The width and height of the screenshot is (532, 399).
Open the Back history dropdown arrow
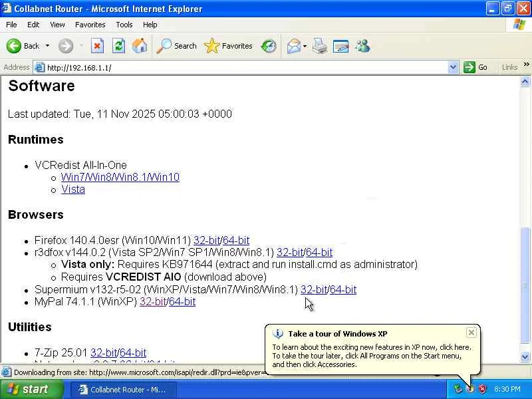pyautogui.click(x=47, y=46)
